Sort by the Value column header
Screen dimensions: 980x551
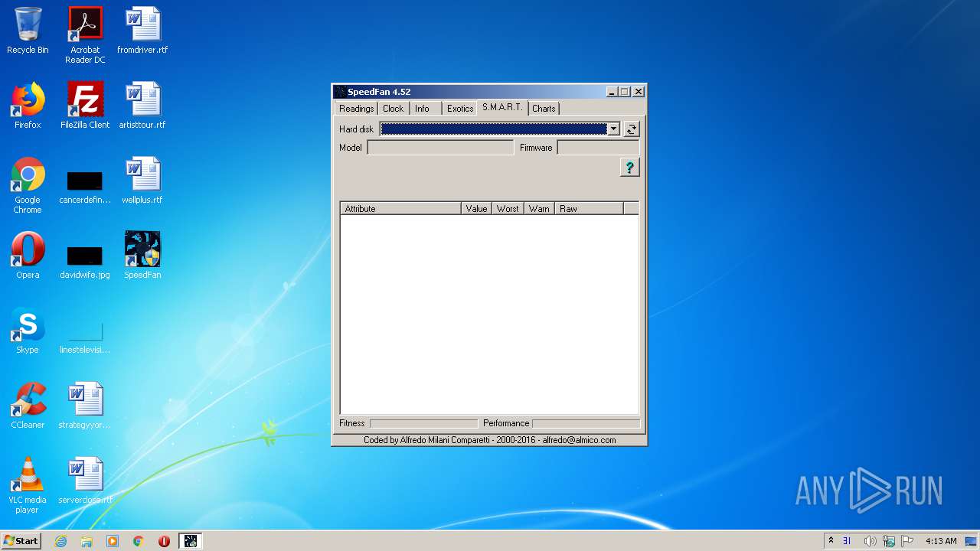(x=476, y=208)
